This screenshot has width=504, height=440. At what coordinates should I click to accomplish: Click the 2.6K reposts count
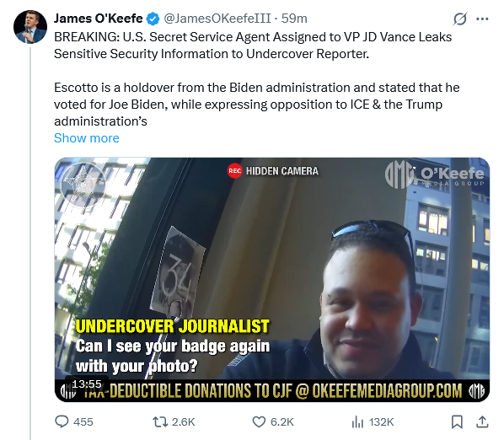(183, 421)
